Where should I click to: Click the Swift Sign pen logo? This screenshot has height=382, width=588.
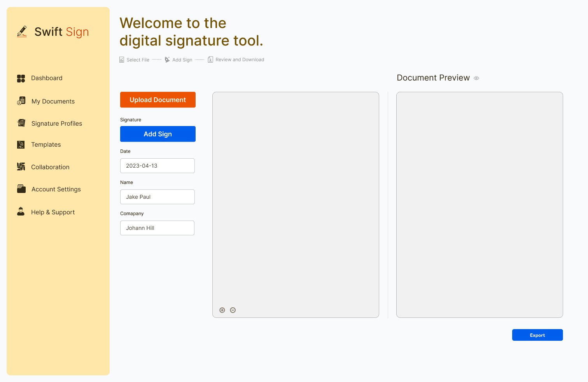[x=22, y=32]
